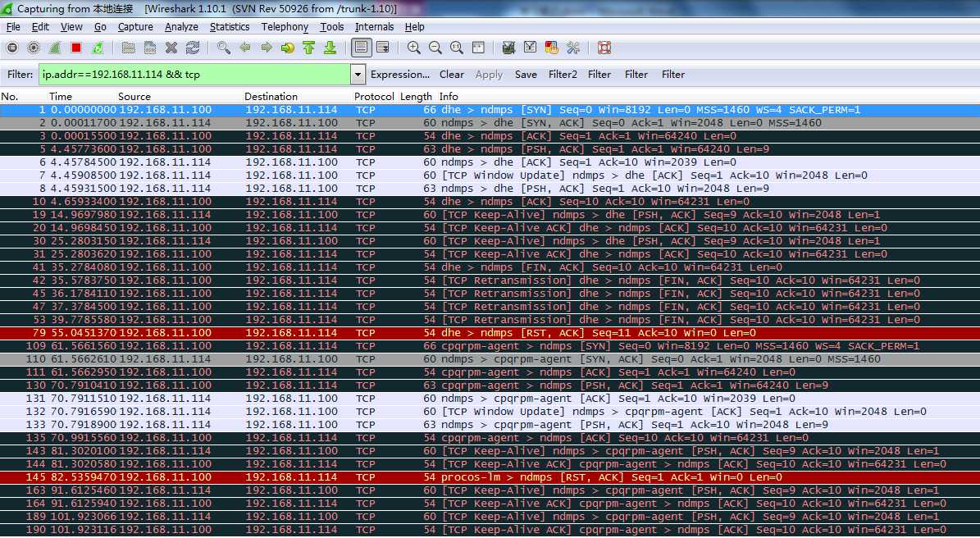Select packet 109 cpqrpm-agent [SYN] row
Screen dimensions: 980x538
[x=490, y=346]
